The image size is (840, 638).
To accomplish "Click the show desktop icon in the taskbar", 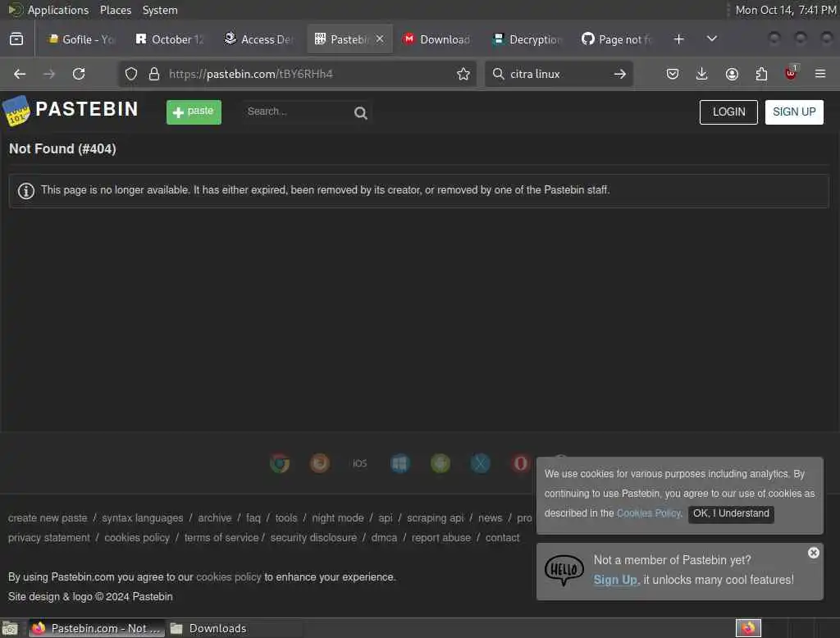I will click(10, 628).
